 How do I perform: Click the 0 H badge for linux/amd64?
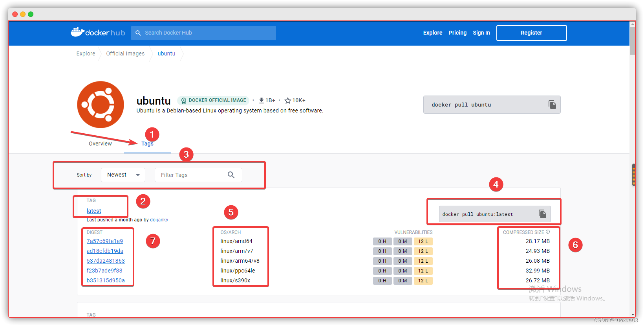tap(382, 241)
